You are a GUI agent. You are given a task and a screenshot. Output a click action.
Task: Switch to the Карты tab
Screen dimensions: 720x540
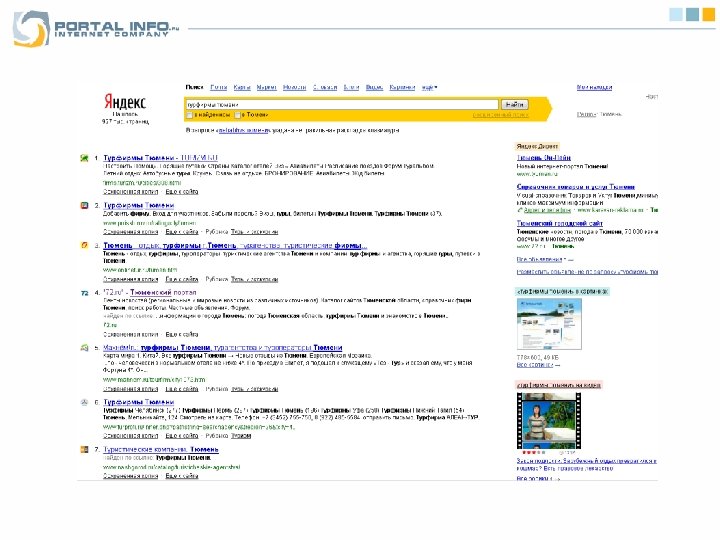pyautogui.click(x=242, y=87)
